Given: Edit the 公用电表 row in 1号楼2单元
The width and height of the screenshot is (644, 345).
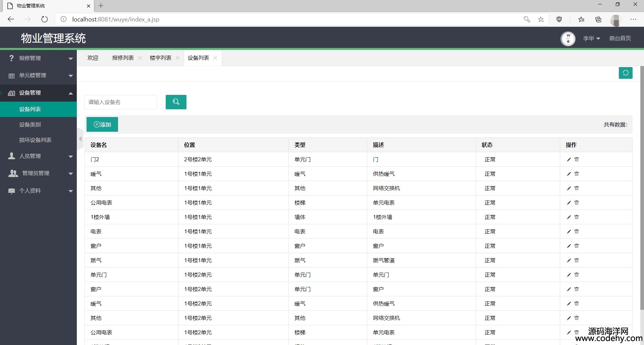Looking at the screenshot, I should coord(569,333).
